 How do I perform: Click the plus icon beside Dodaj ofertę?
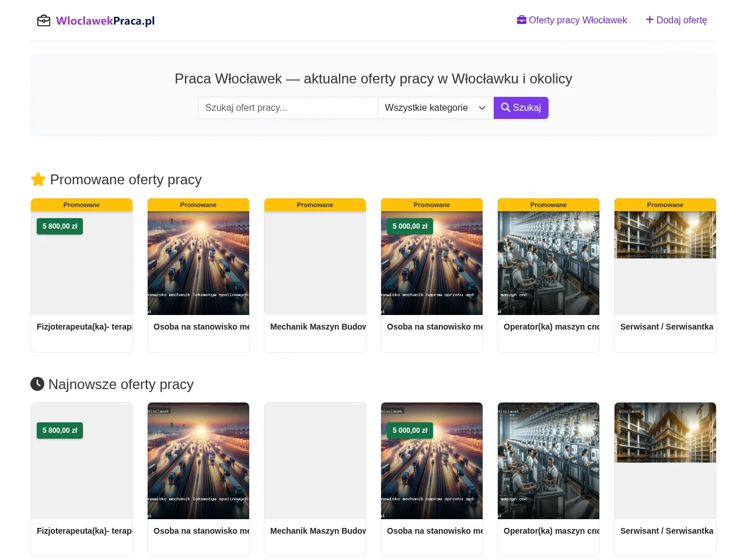tap(650, 20)
